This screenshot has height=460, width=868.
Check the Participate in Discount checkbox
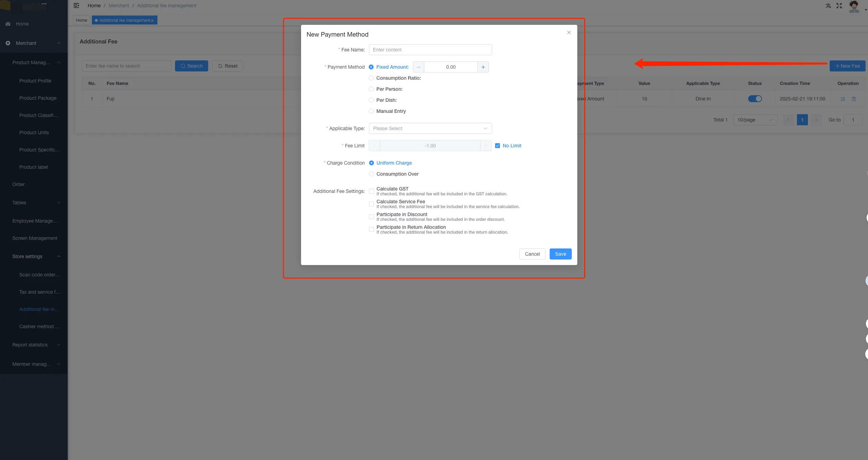point(372,217)
